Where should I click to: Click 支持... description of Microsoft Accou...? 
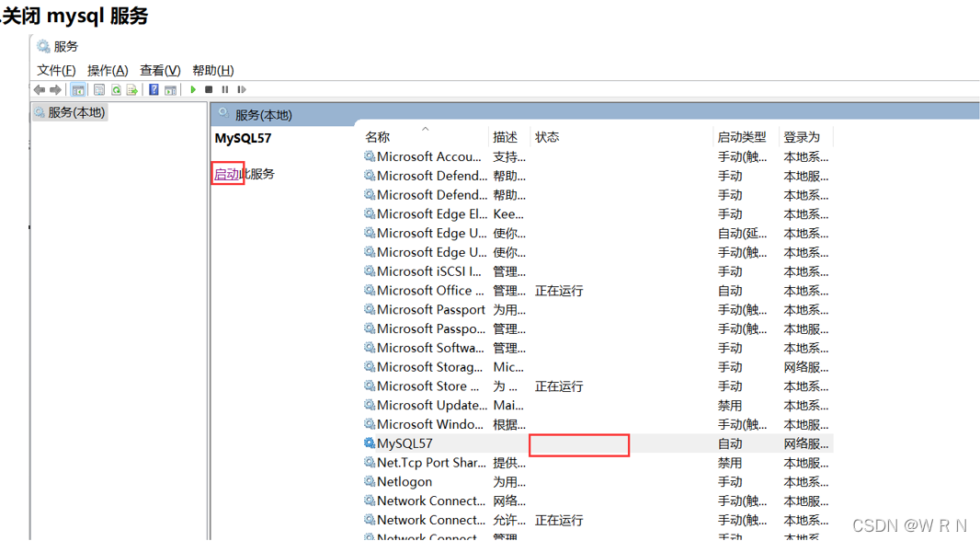click(x=509, y=157)
